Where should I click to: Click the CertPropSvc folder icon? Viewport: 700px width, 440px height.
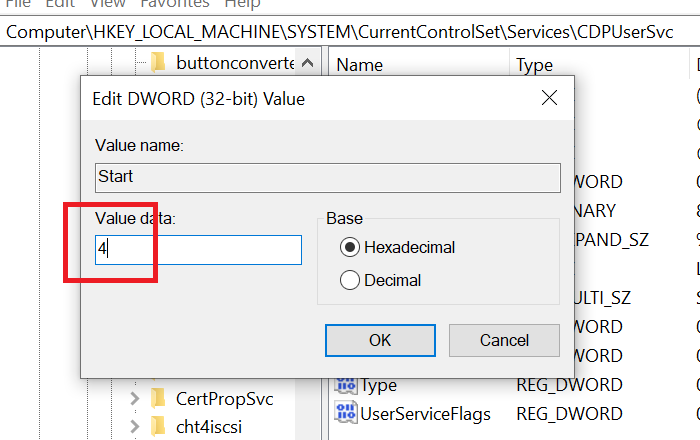pyautogui.click(x=157, y=399)
